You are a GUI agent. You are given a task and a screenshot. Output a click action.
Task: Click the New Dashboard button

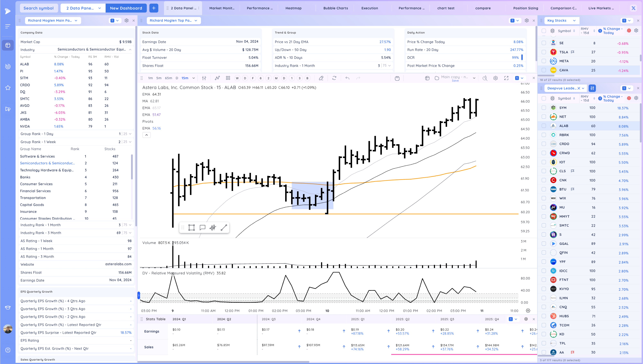pyautogui.click(x=126, y=8)
